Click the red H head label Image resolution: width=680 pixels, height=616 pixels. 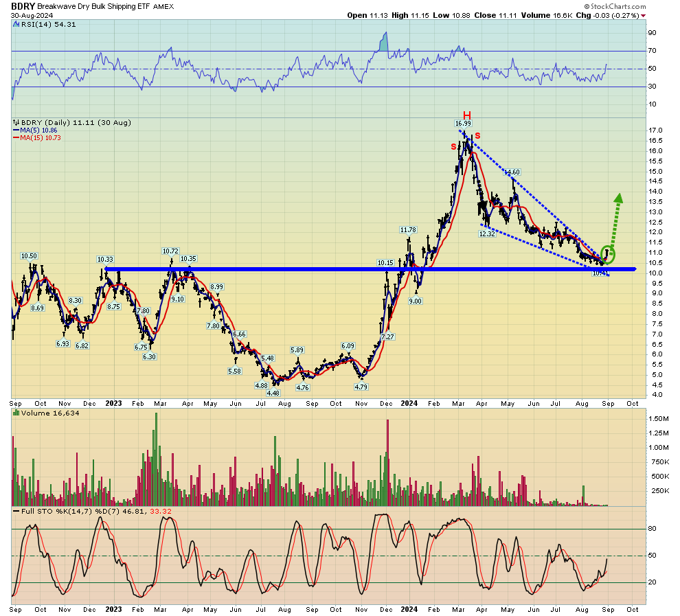tap(466, 115)
